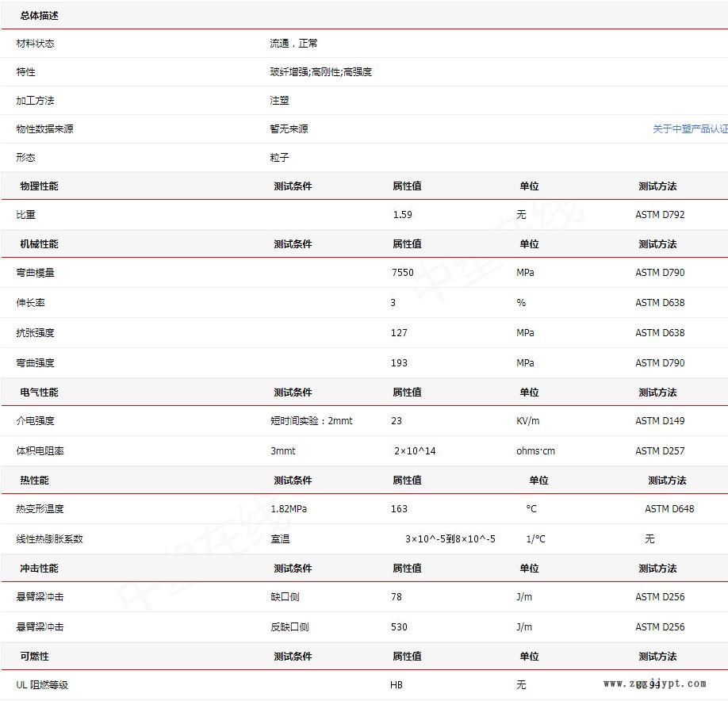Screen dimensions: 728x701
Task: Select the HB flammability rating value
Action: click(x=397, y=685)
